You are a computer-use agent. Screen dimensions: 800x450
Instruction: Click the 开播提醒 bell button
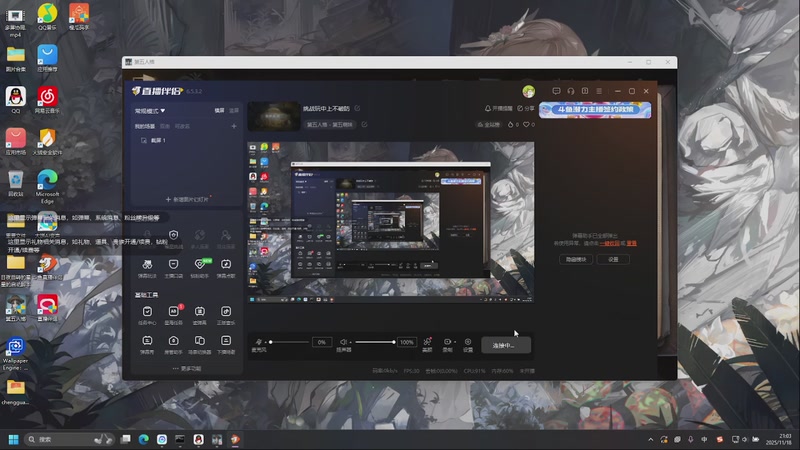(498, 108)
